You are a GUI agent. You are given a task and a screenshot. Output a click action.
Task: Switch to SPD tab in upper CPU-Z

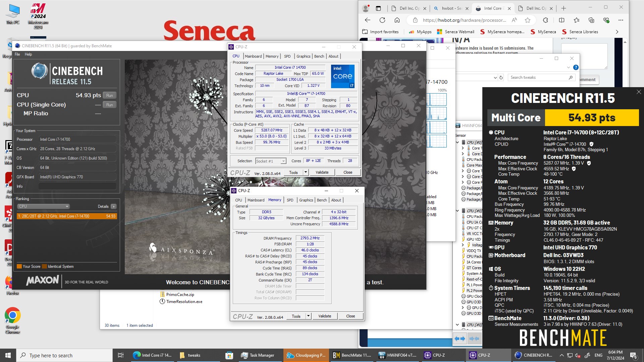pyautogui.click(x=287, y=56)
